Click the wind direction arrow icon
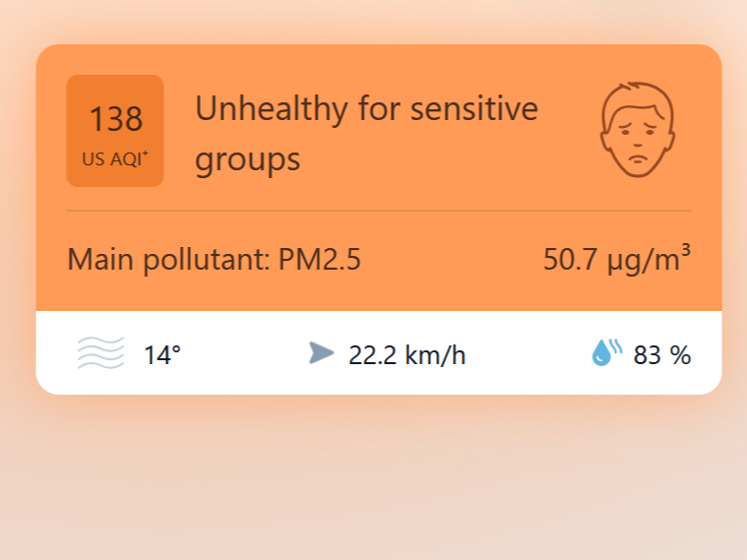747x560 pixels. [321, 352]
